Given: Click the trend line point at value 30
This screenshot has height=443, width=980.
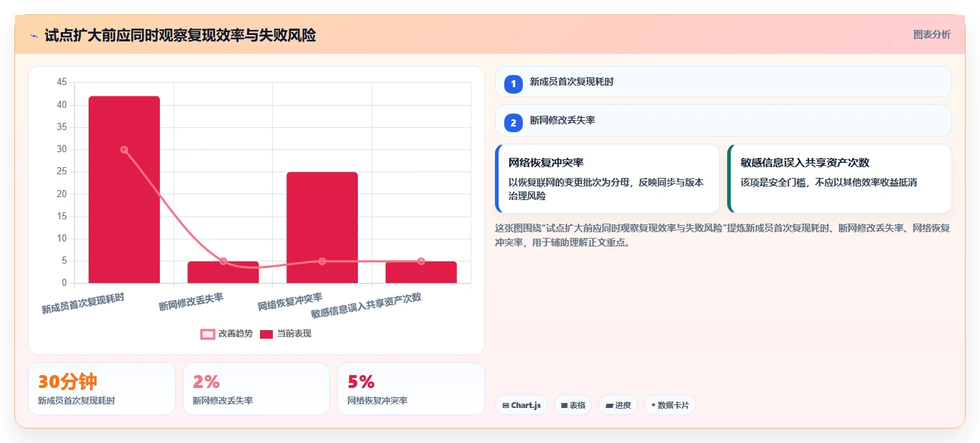Looking at the screenshot, I should coord(124,150).
